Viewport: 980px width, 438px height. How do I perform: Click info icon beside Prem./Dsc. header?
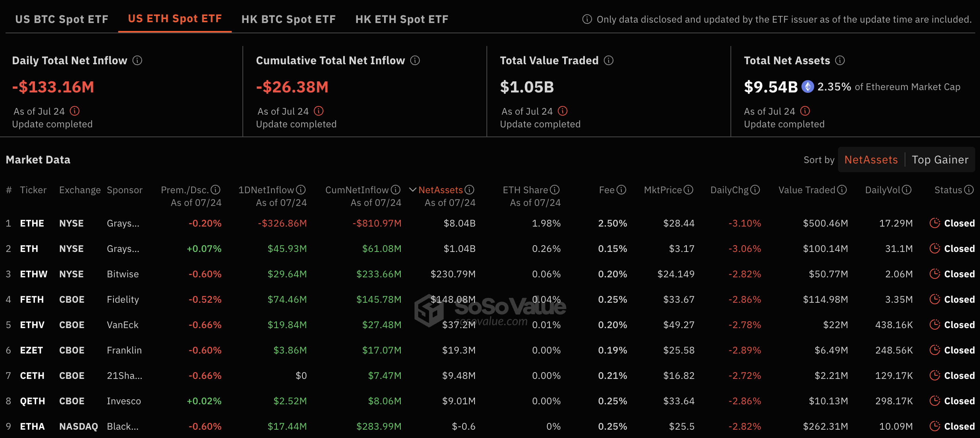pos(215,190)
